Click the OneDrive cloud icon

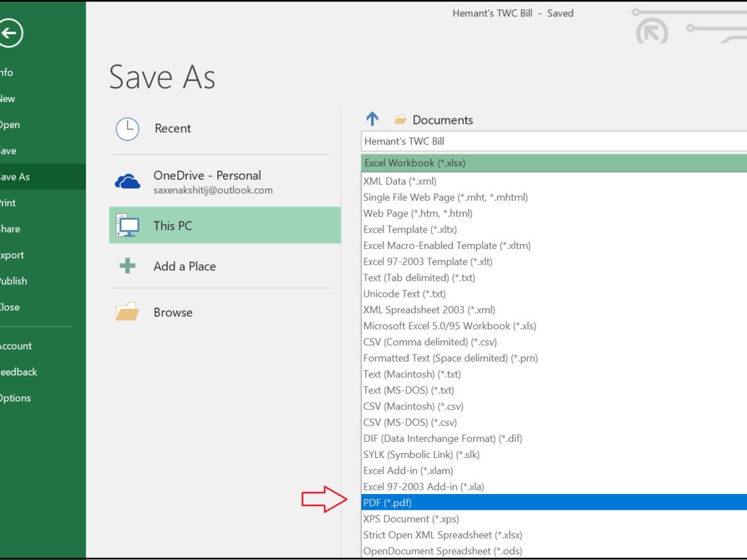128,182
